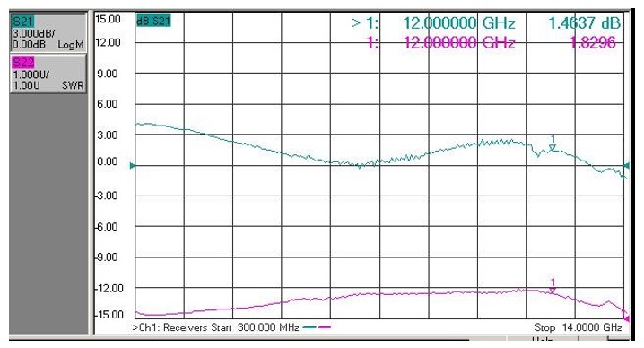Image resolution: width=644 pixels, height=348 pixels.
Task: Click the magenta '1.8296' SWR marker value
Action: click(x=593, y=42)
